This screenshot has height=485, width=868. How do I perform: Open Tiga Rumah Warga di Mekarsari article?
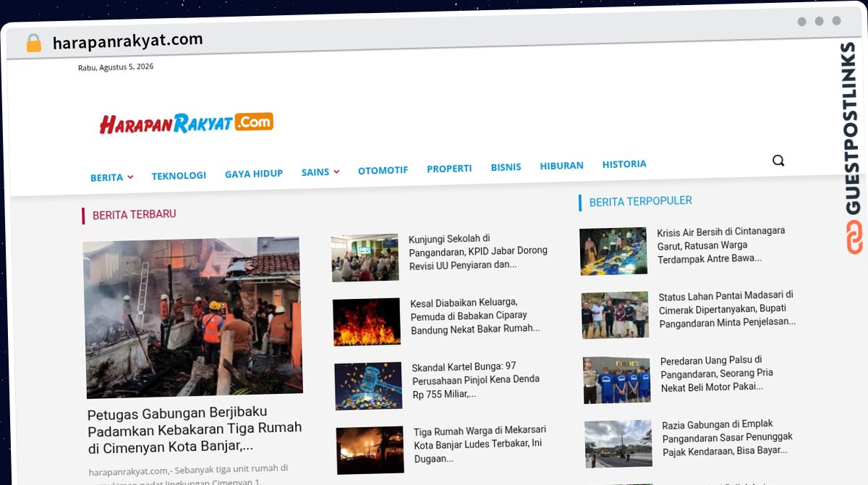click(x=480, y=444)
